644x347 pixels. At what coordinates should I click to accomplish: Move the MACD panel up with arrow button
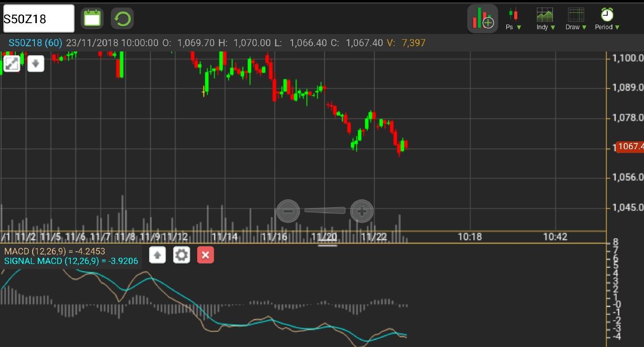click(x=158, y=255)
